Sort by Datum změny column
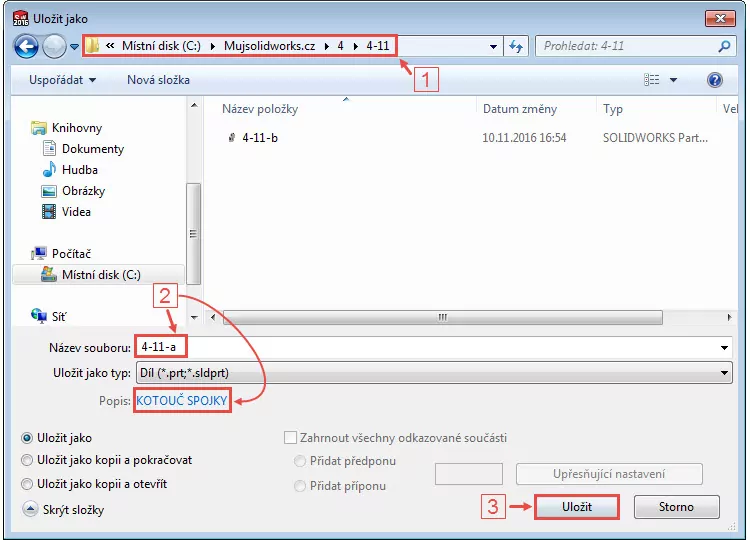The height and width of the screenshot is (540, 750). click(x=520, y=109)
